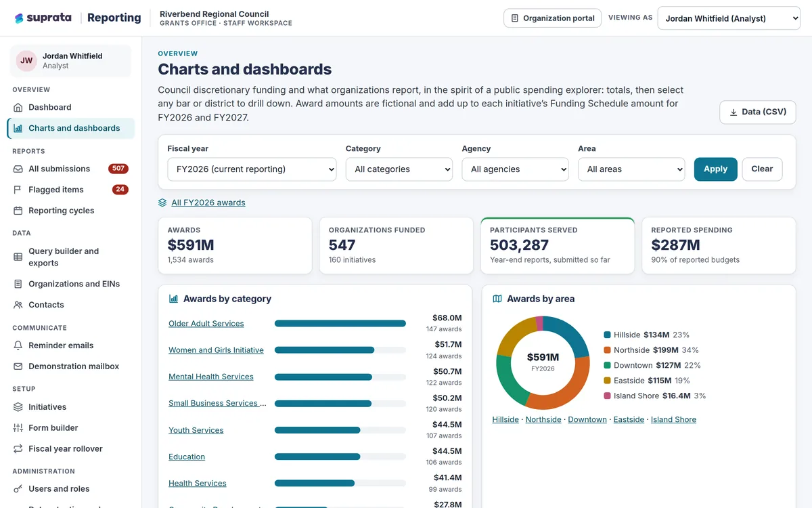Click the Hillside blue legend swatch
The image size is (812, 508).
(608, 335)
